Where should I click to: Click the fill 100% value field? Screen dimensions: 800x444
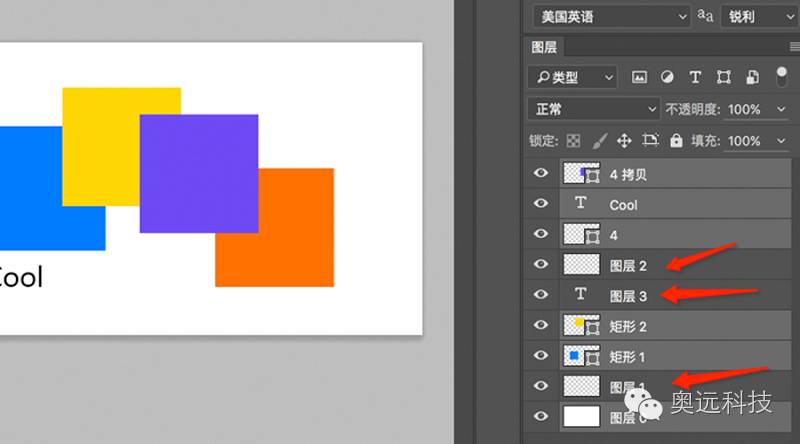coord(744,141)
